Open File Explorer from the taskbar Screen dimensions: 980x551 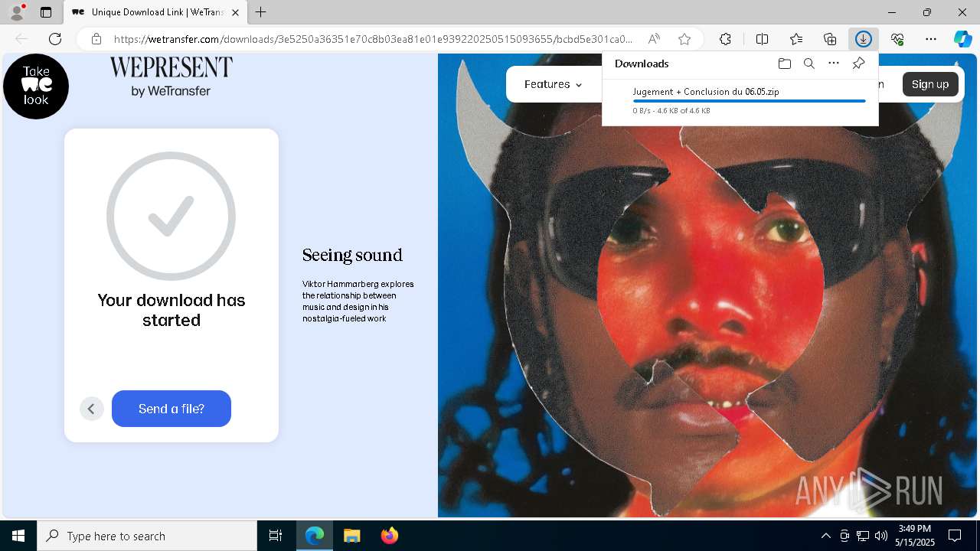click(x=351, y=536)
